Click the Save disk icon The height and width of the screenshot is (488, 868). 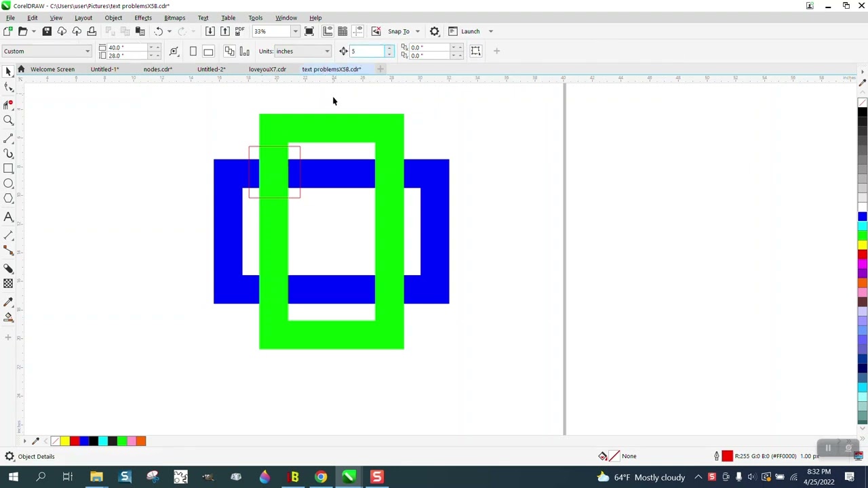tap(47, 31)
